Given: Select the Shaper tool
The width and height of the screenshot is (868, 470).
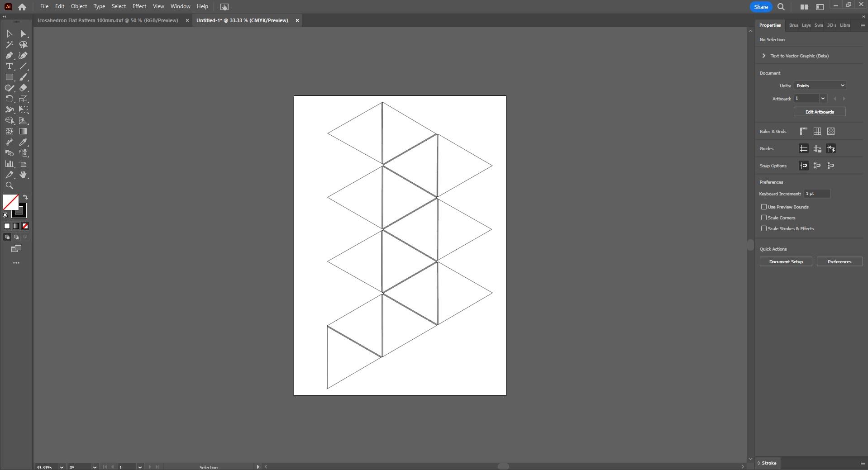Looking at the screenshot, I should coord(9,88).
